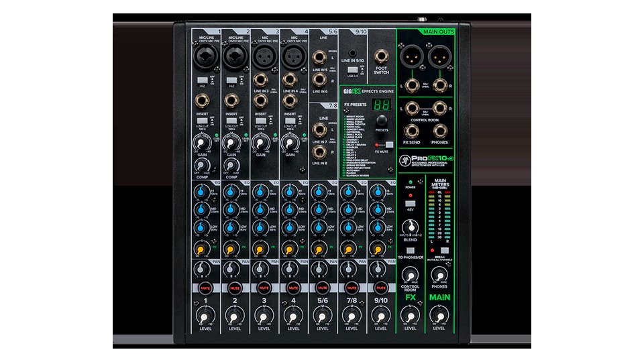Viewport: 644px width, 362px height.
Task: Mute channel 2 with its MUTE button
Action: tap(235, 288)
